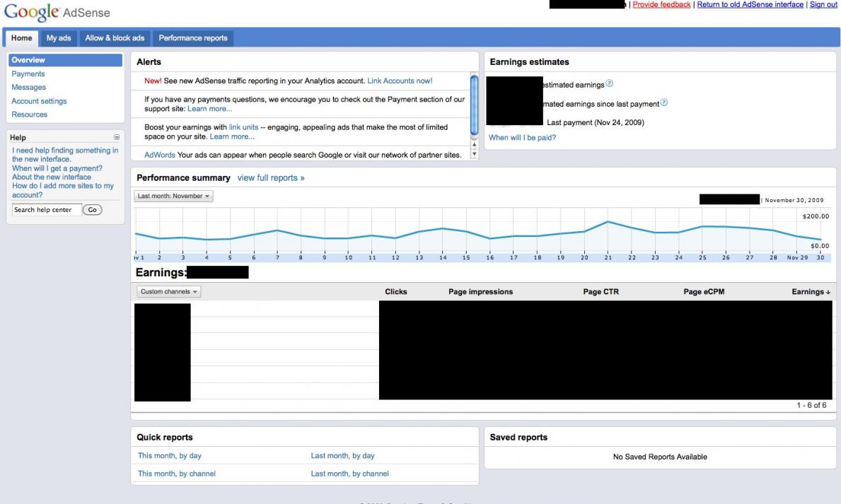Click view full reports link
Viewport: 841px width, 504px height.
tap(271, 178)
